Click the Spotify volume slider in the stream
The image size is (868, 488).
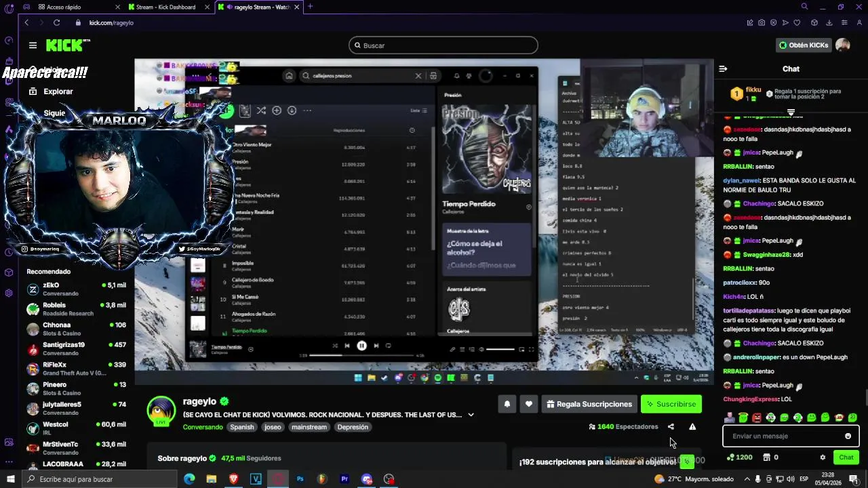pos(500,349)
